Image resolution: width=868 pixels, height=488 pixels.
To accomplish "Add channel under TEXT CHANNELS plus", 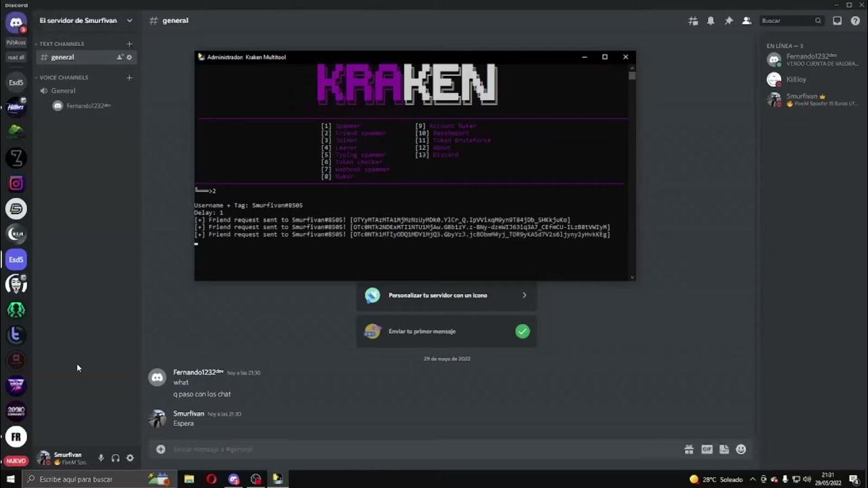I will click(x=130, y=44).
